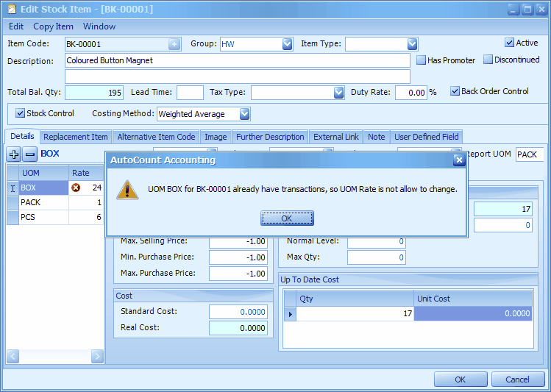Click the BOX rate cell showing 24
551x392 pixels.
tap(86, 188)
